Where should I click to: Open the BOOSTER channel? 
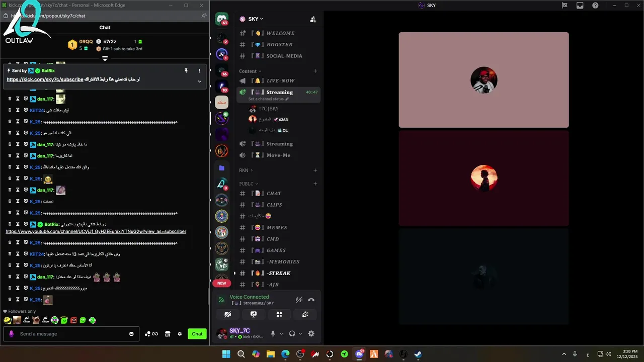[x=278, y=45]
